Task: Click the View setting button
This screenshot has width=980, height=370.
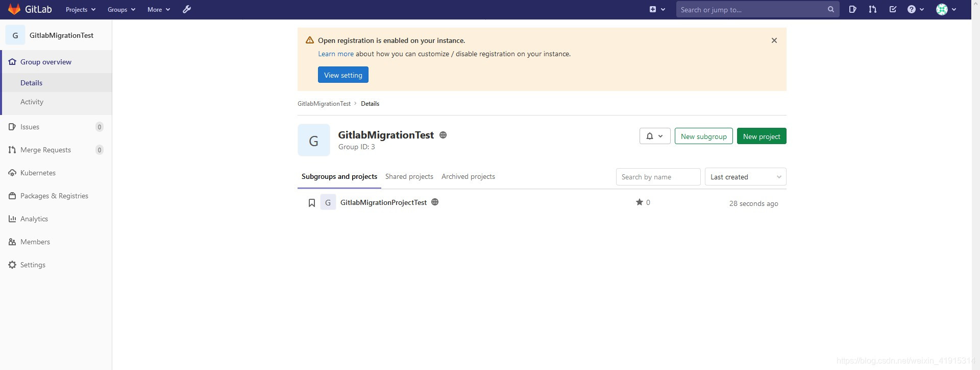Action: pos(343,75)
